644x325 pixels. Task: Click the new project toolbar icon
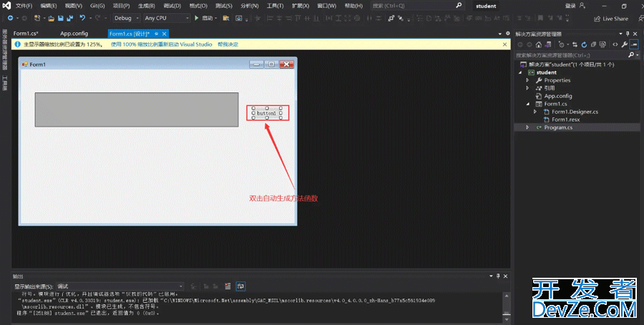[37, 18]
